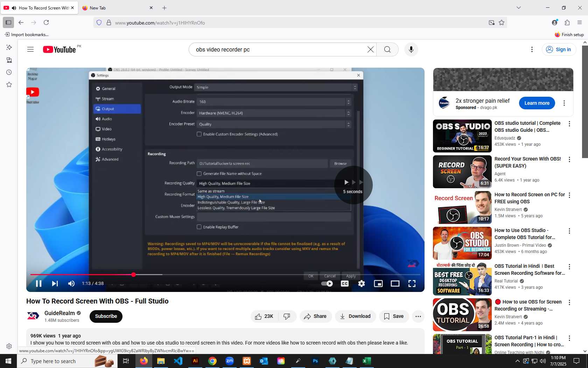588x368 pixels.
Task: Click Learn more on sponsored ad
Action: pos(537,103)
